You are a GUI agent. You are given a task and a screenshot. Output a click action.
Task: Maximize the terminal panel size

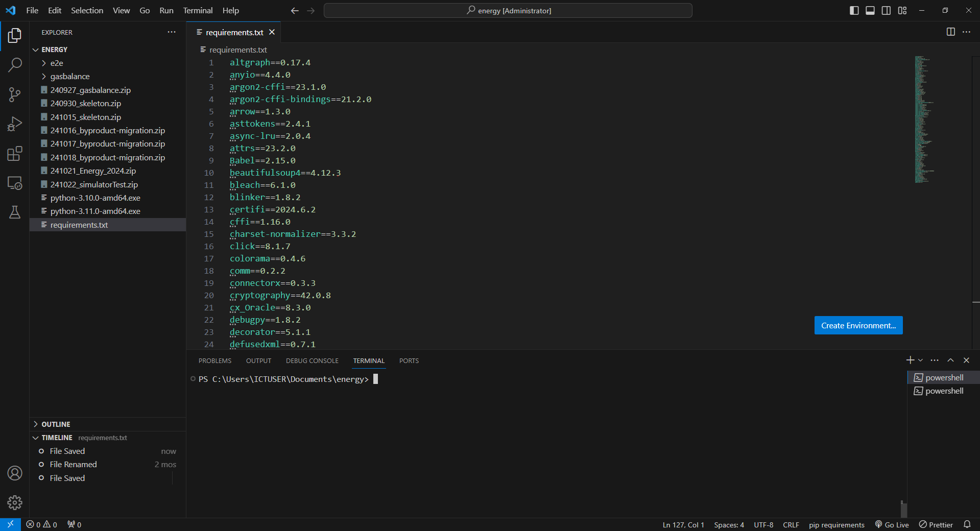950,360
